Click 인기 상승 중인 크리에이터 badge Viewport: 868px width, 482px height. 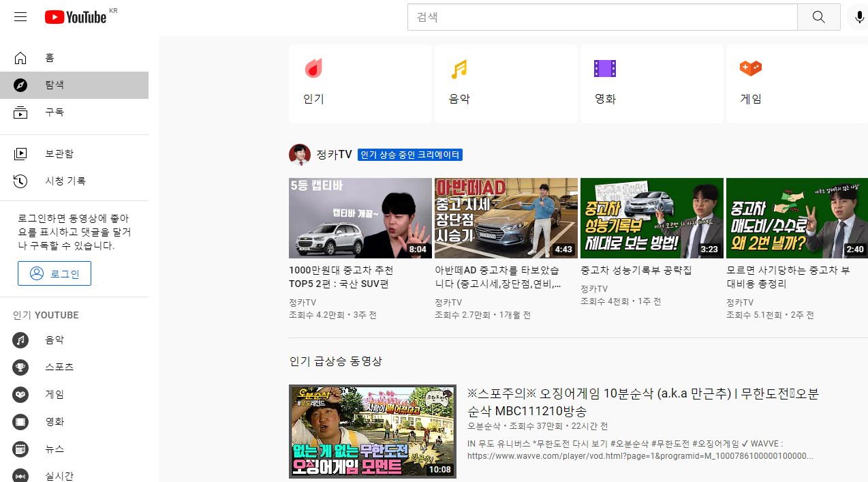(x=410, y=155)
